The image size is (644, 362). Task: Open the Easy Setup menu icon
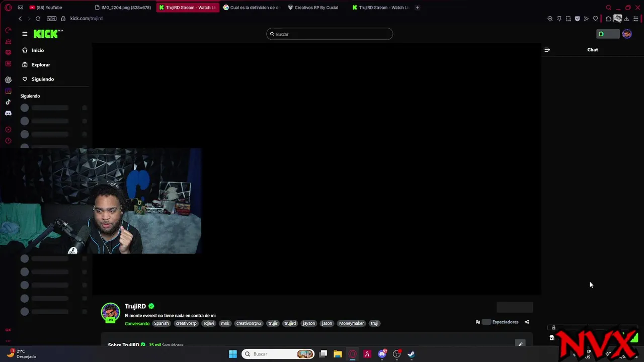point(636,19)
